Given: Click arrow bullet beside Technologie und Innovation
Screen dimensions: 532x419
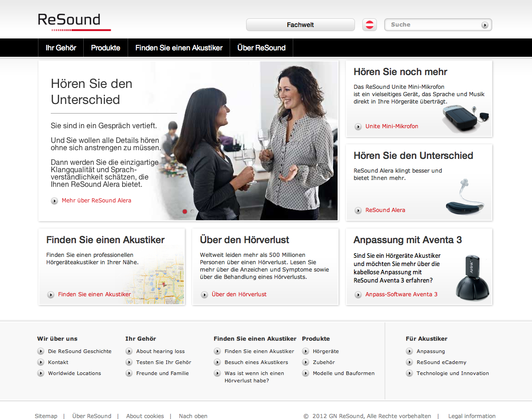Looking at the screenshot, I should [x=409, y=373].
